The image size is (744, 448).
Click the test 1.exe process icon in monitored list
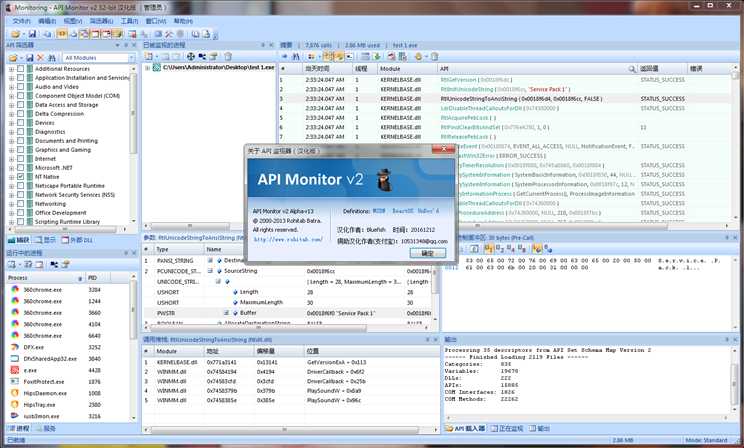pyautogui.click(x=157, y=68)
